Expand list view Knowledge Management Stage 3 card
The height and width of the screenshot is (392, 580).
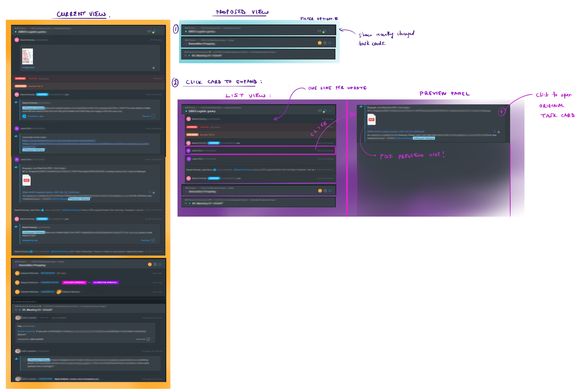[258, 202]
